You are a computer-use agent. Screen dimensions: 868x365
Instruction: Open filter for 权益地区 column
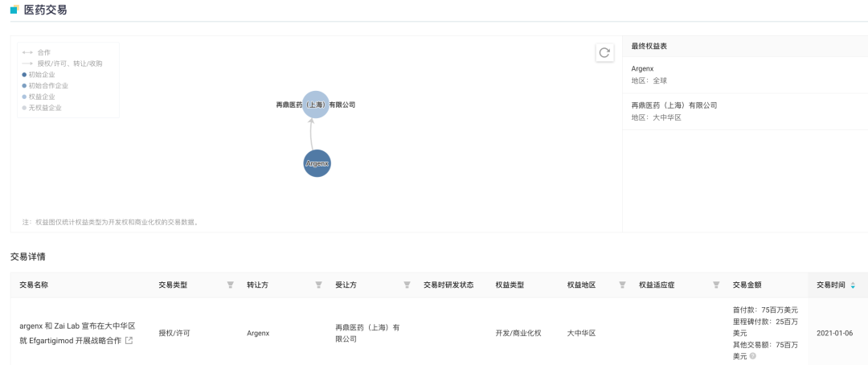point(622,285)
